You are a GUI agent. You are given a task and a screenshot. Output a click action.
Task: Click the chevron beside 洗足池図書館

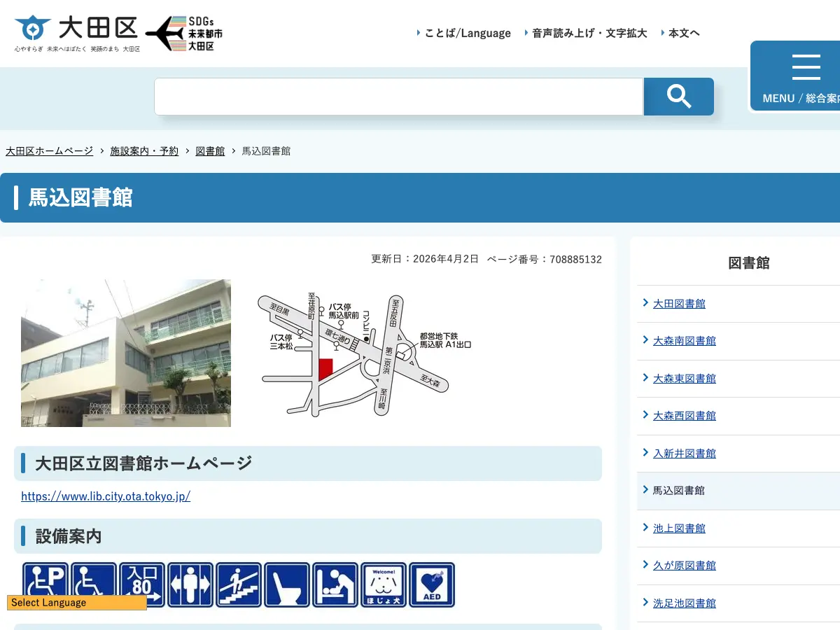645,602
